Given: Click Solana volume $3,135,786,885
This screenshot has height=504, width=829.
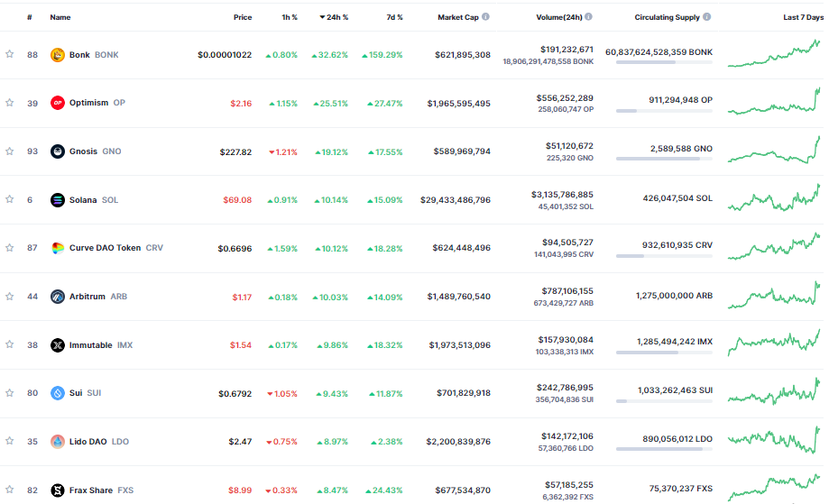Looking at the screenshot, I should click(562, 195).
